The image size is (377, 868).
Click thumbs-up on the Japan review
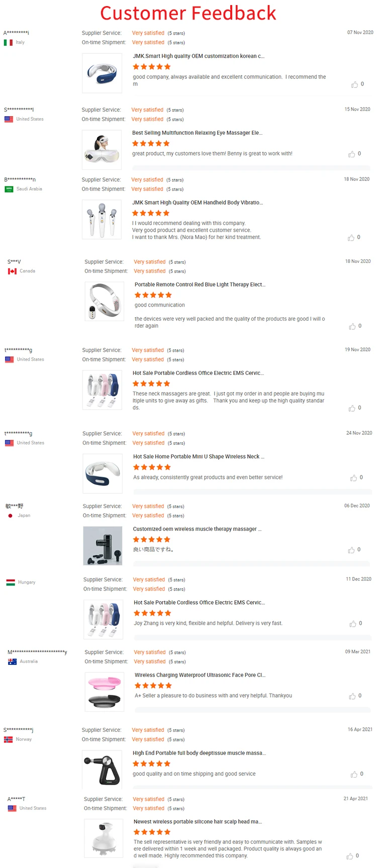coord(351,550)
